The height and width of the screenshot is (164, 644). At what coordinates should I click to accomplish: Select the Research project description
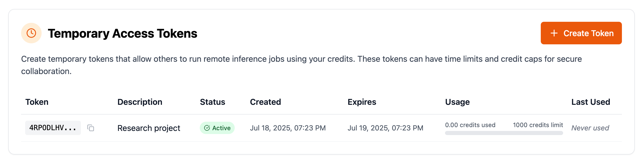coord(149,128)
